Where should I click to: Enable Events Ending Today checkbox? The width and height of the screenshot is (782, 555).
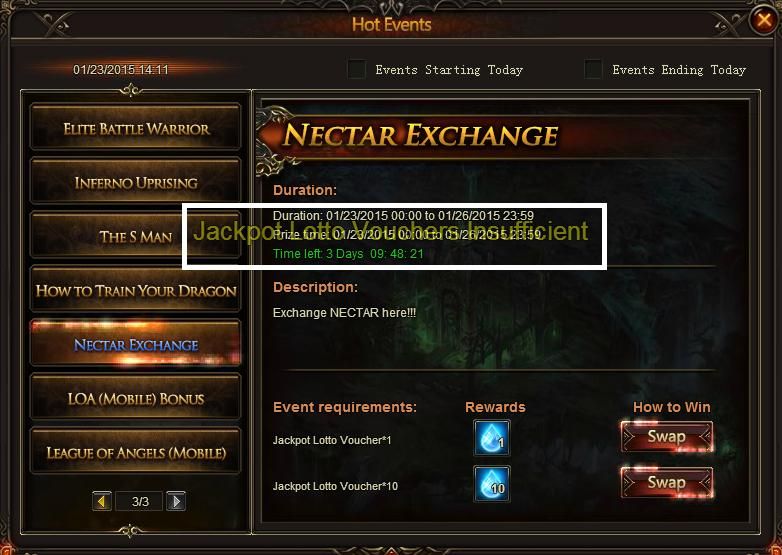[593, 69]
